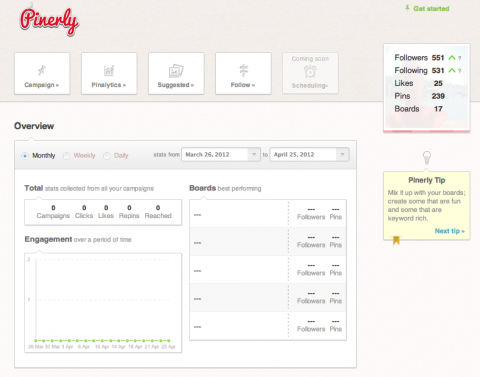Screen dimensions: 480x377
Task: Click the stats from label
Action: 166,155
